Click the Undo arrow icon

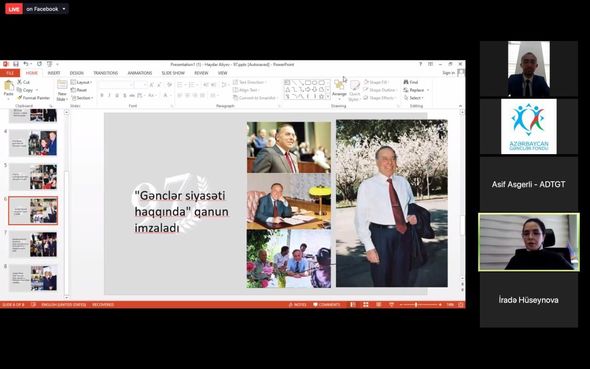pos(26,64)
